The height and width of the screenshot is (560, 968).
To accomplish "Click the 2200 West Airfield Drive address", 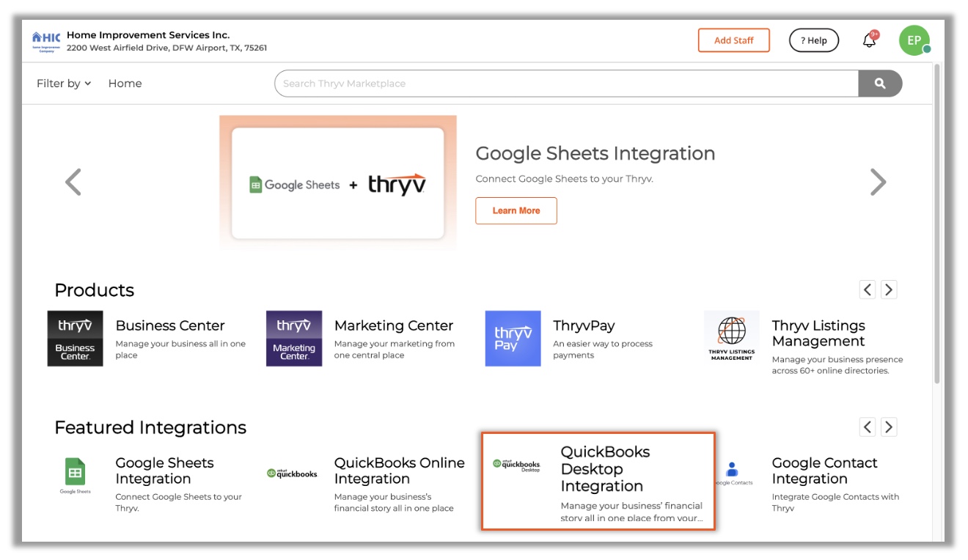I will tap(166, 48).
